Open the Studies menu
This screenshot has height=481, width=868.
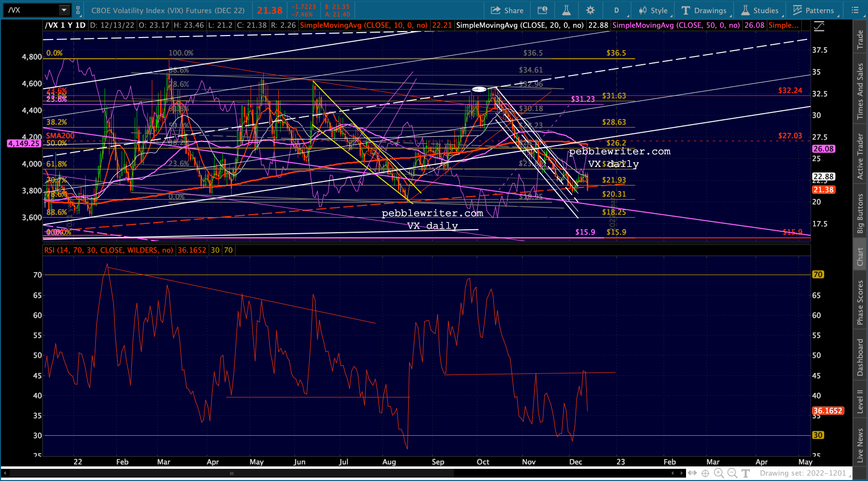coord(760,10)
